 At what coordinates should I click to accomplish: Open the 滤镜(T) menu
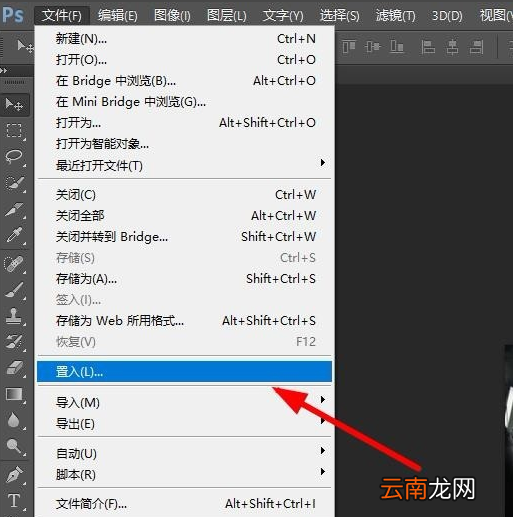coord(395,16)
